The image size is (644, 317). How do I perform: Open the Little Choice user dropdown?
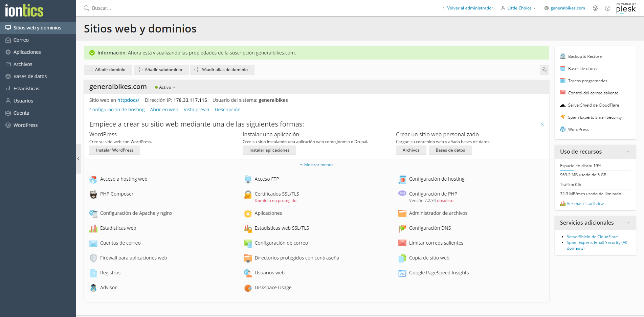(518, 8)
